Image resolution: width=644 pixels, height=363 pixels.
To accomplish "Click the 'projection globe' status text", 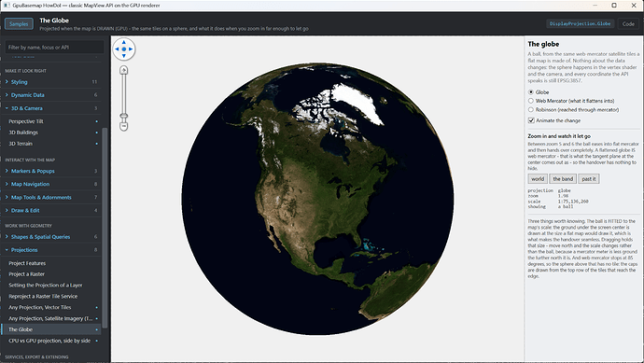I will coord(549,190).
